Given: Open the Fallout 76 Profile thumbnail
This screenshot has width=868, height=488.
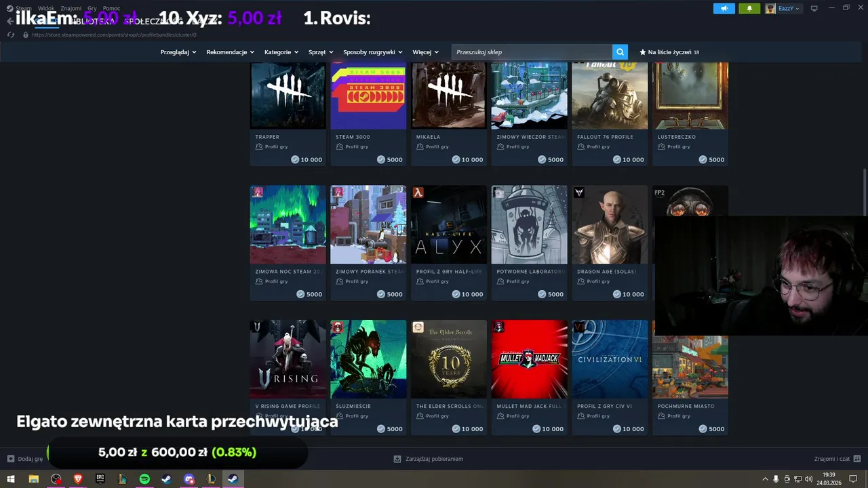Looking at the screenshot, I should click(610, 96).
